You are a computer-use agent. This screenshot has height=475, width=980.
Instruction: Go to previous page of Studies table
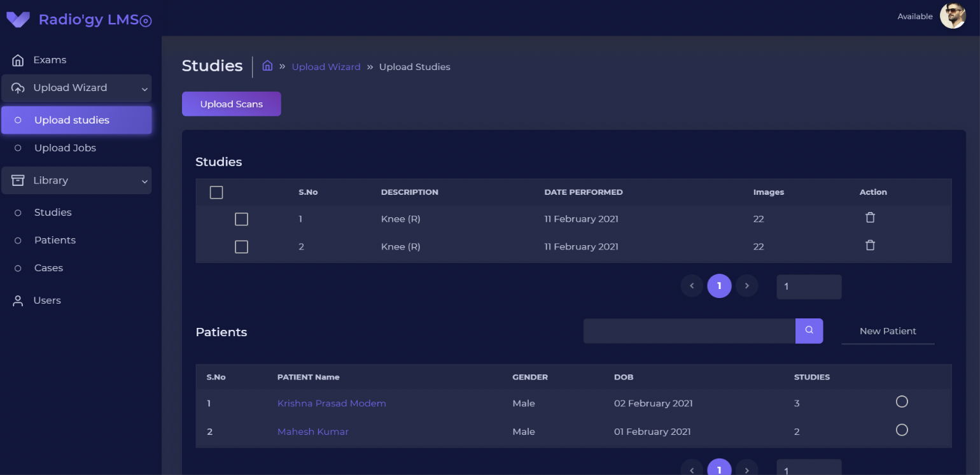pyautogui.click(x=692, y=286)
